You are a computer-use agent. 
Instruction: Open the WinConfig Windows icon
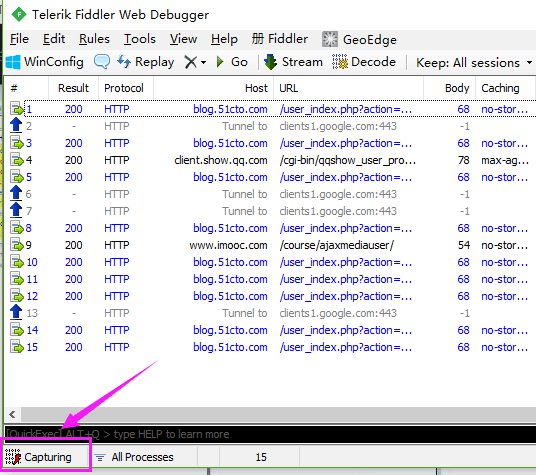click(13, 62)
